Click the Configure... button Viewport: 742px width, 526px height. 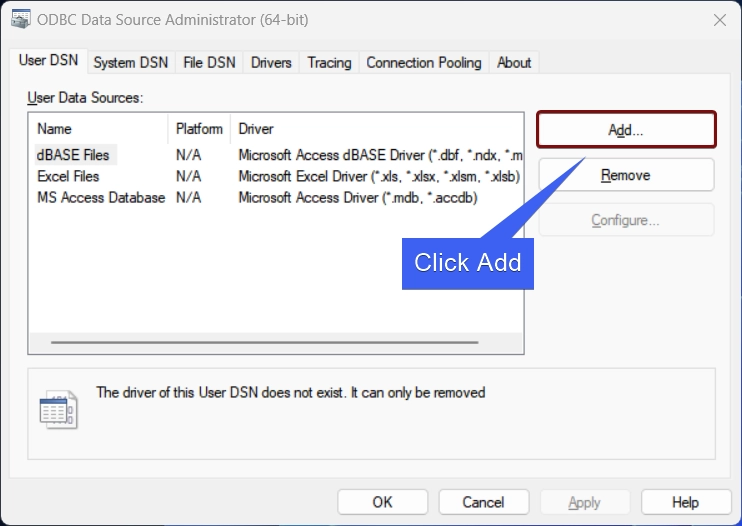coord(626,220)
